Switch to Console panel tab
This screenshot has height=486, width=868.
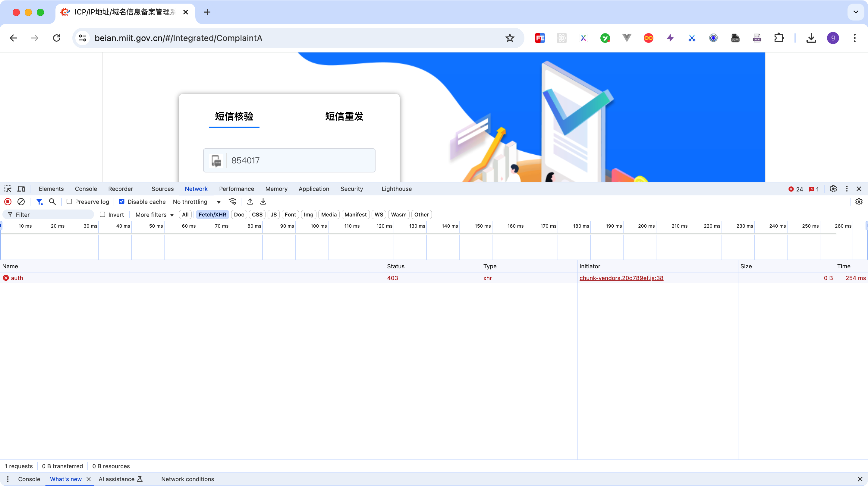[x=86, y=189]
